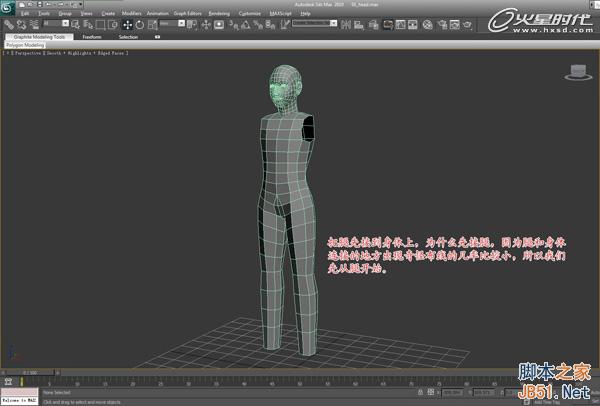The width and height of the screenshot is (600, 406).
Task: Open the Customize menu
Action: [249, 13]
